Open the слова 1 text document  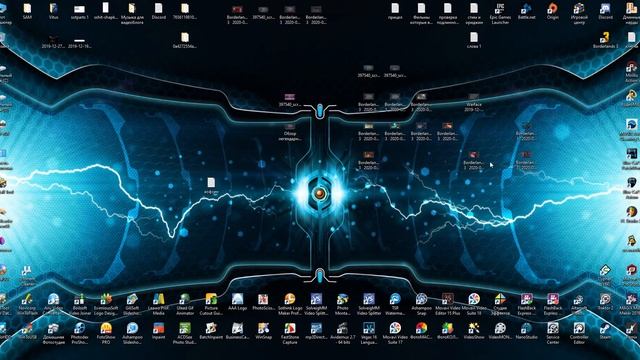coord(474,40)
